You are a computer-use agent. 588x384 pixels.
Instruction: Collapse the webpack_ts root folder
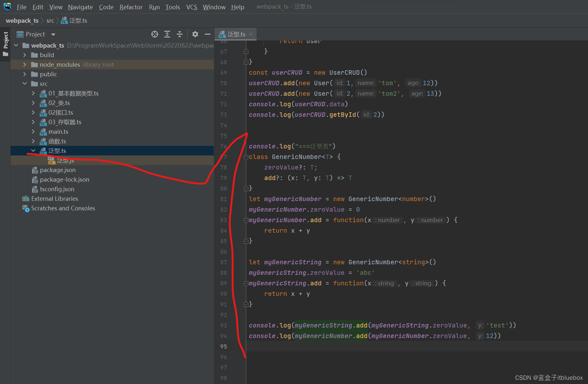pos(16,45)
